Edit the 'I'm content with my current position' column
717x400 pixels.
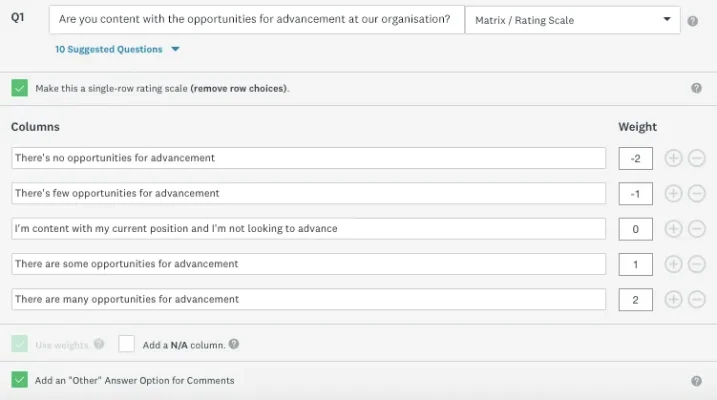tap(309, 228)
